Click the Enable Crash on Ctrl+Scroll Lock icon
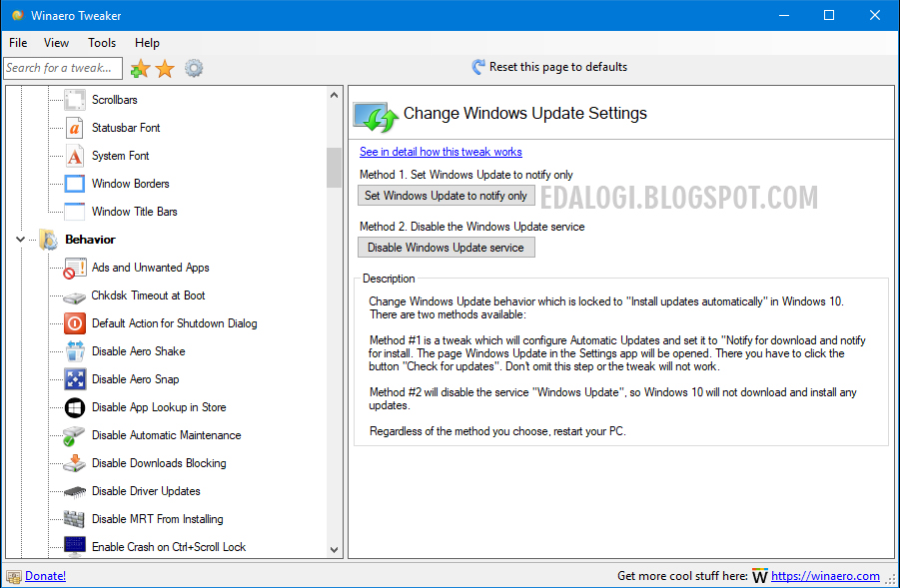 75,547
